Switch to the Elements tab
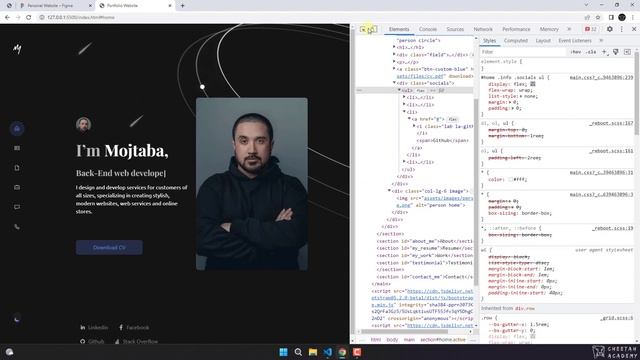 coord(399,29)
